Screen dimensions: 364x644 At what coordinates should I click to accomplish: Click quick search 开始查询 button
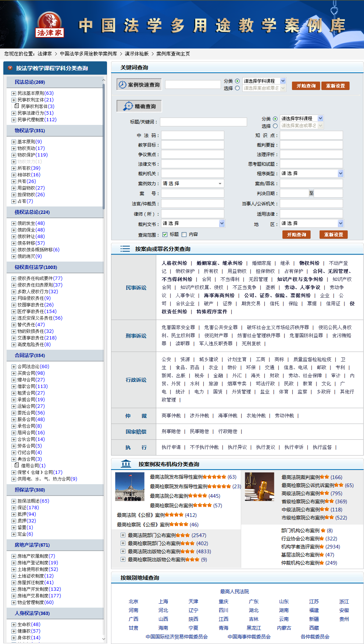[x=306, y=86]
